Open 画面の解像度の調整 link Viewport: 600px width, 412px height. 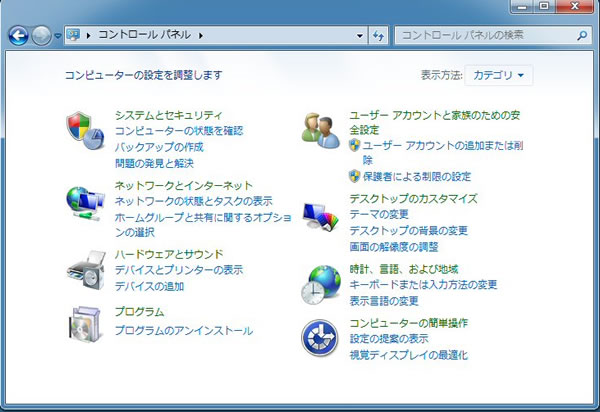[394, 247]
